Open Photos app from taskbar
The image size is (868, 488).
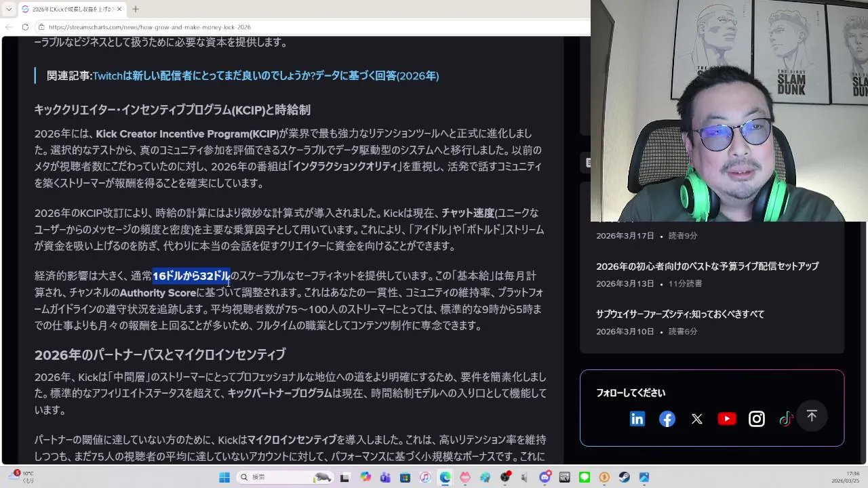click(644, 477)
